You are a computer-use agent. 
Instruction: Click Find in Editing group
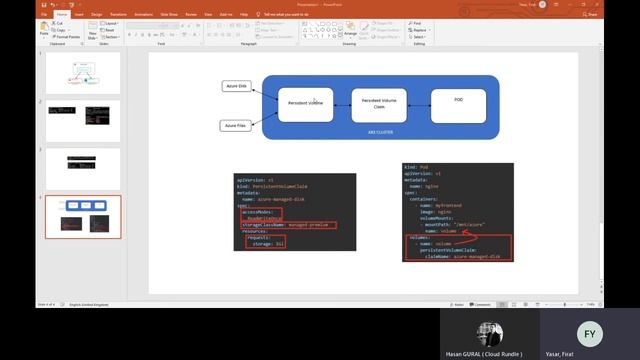coord(415,23)
